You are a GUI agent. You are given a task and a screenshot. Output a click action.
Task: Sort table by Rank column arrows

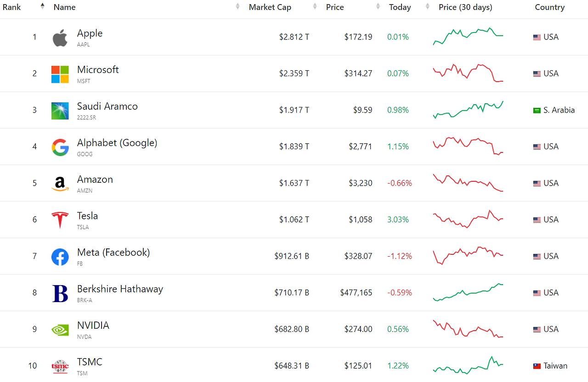point(42,6)
